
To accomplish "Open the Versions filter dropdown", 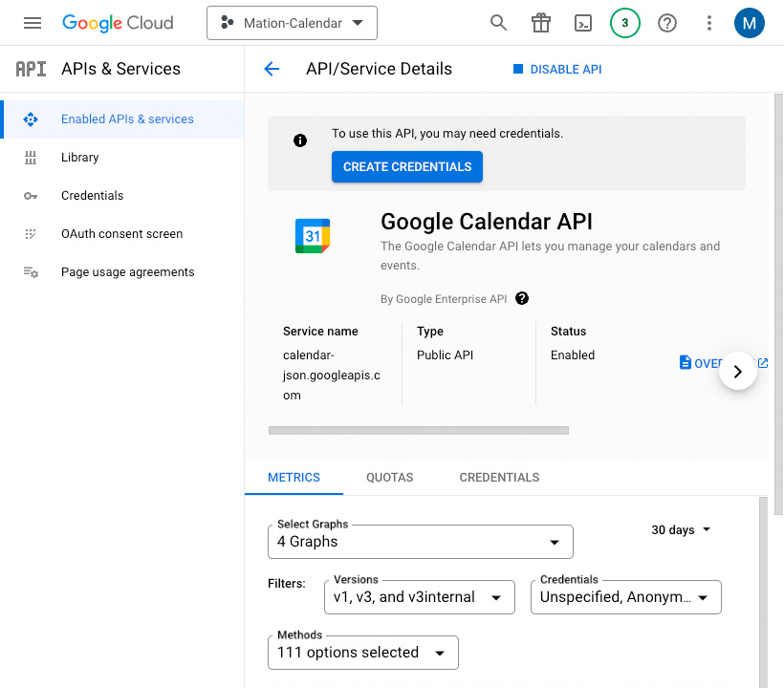I will 420,597.
